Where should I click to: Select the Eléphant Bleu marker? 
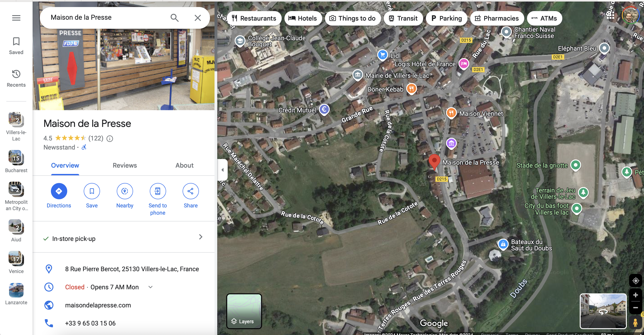pyautogui.click(x=604, y=48)
